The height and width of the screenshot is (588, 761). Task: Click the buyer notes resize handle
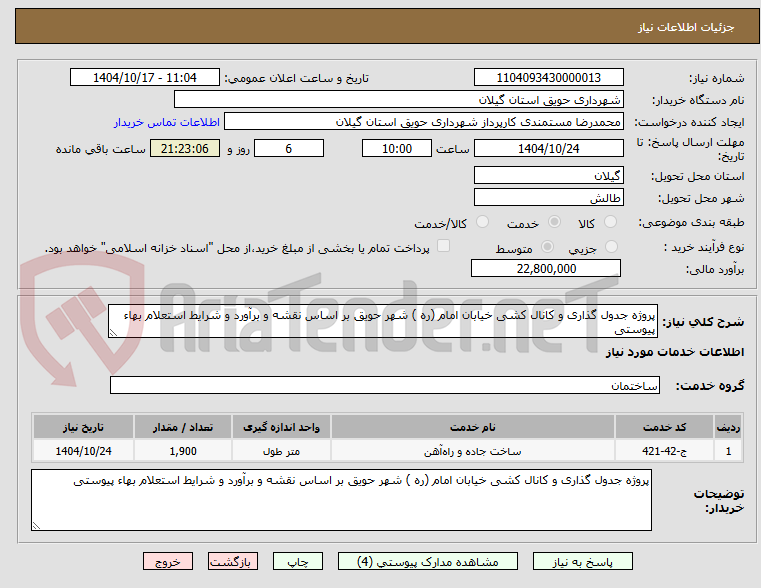(36, 525)
